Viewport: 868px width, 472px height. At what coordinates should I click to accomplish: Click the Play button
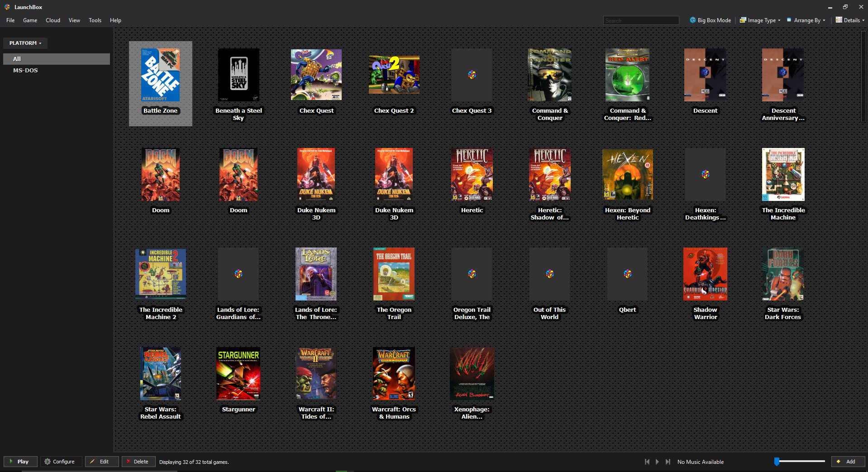pyautogui.click(x=20, y=462)
